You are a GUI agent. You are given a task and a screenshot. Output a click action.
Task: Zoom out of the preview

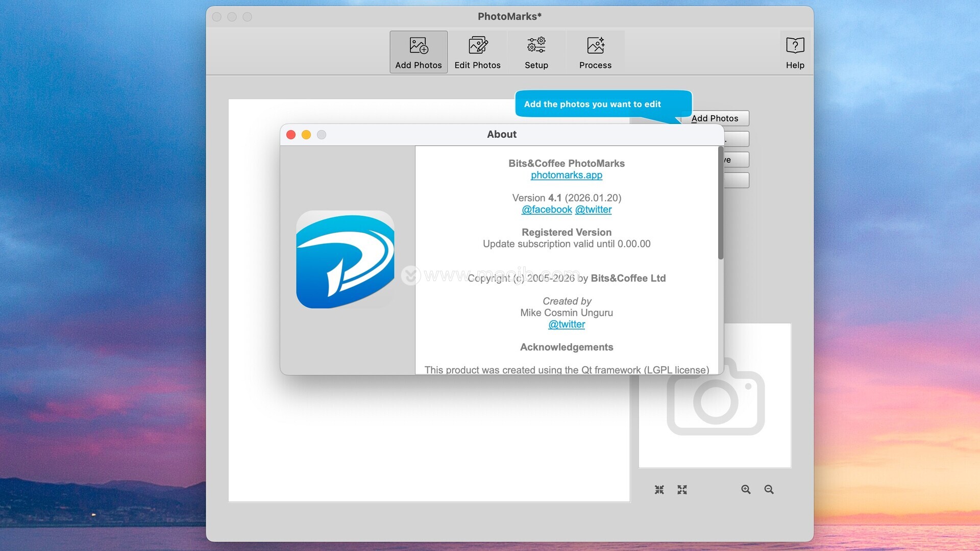[769, 490]
